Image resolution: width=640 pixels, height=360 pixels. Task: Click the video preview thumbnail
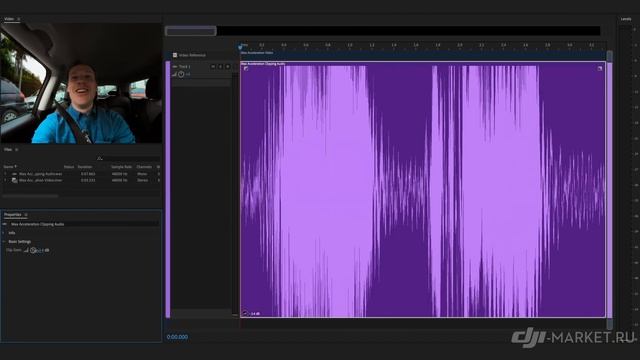coord(81,83)
